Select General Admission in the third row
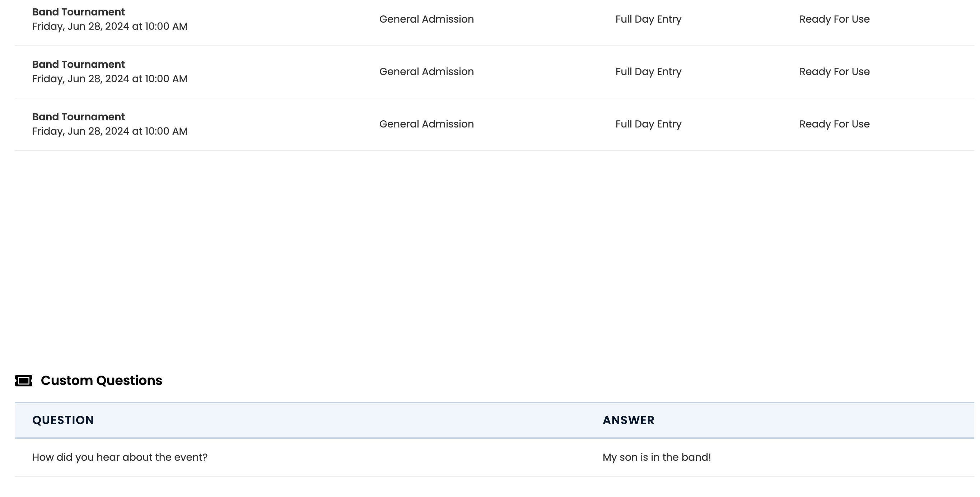Viewport: 980px width, 497px height. tap(426, 124)
